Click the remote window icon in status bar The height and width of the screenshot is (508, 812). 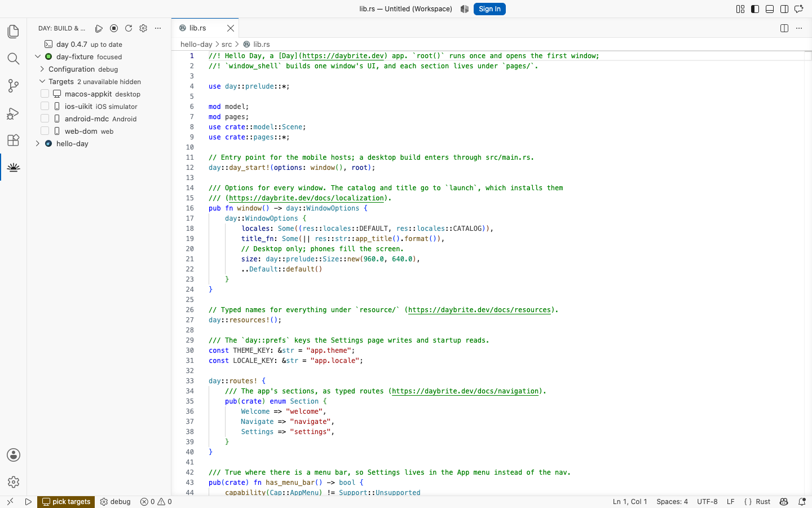(10, 501)
